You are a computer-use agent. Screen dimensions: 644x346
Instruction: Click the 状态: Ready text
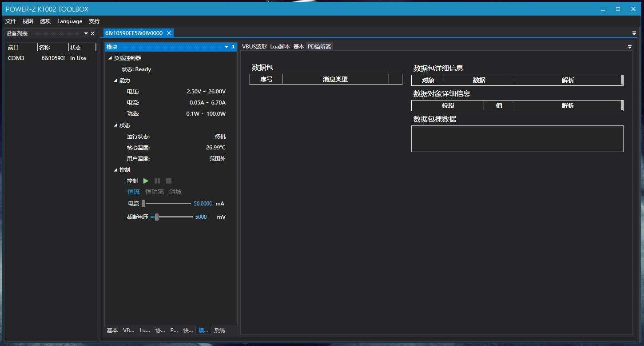136,69
